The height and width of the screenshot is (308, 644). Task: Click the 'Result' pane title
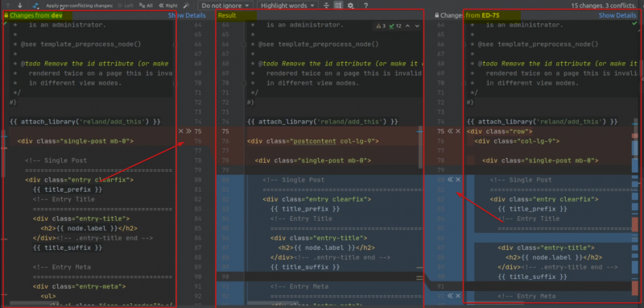coord(227,15)
